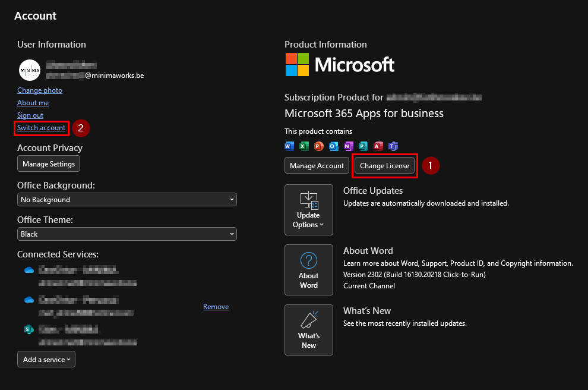The image size is (588, 390).
Task: Open the Office Background dropdown
Action: (x=127, y=200)
